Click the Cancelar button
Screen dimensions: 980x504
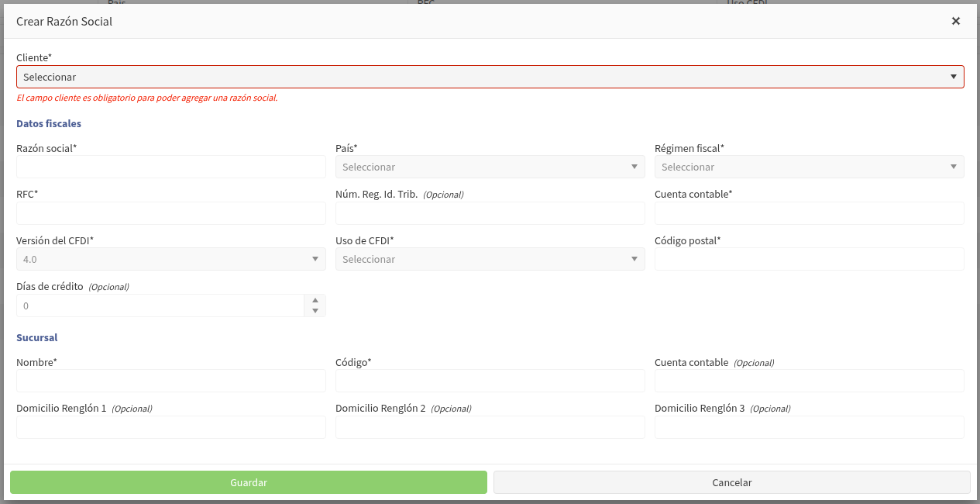tap(732, 482)
